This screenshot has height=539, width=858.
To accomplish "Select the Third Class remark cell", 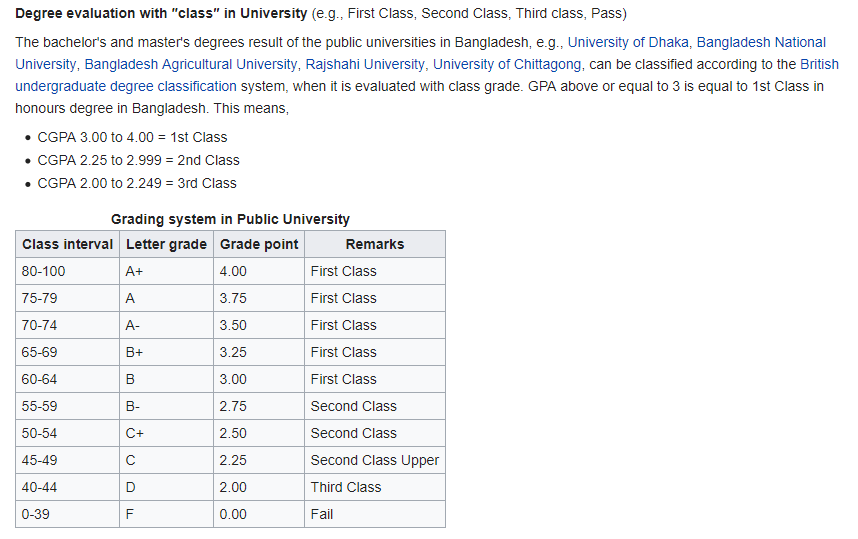I will (x=346, y=487).
